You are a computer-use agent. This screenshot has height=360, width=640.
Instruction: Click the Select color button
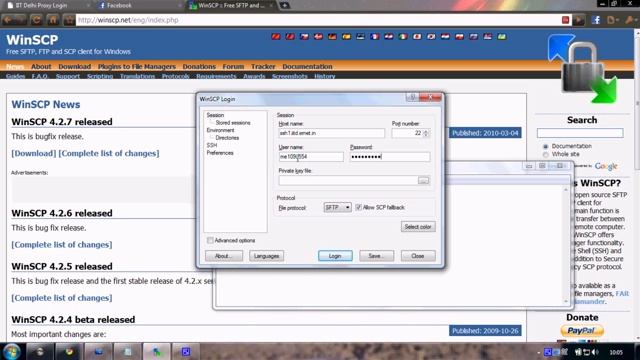(x=418, y=227)
